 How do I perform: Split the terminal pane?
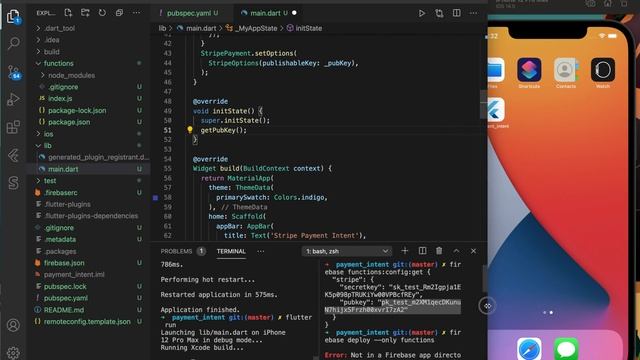(422, 251)
